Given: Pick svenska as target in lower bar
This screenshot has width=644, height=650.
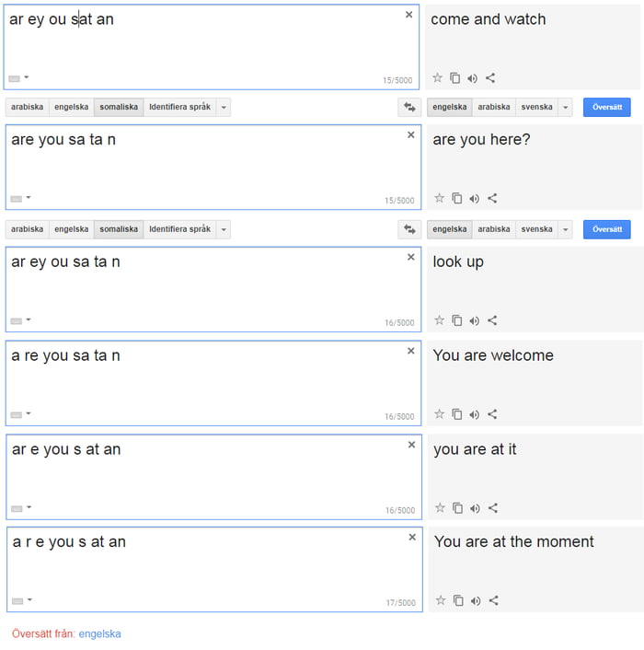Looking at the screenshot, I should 536,229.
